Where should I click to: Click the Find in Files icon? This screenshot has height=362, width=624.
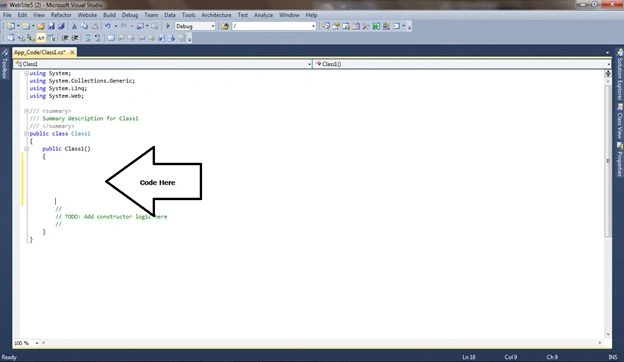point(225,26)
